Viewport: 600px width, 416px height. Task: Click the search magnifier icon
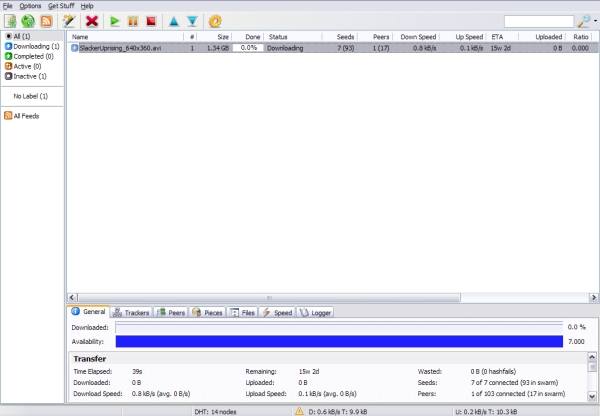pos(584,21)
